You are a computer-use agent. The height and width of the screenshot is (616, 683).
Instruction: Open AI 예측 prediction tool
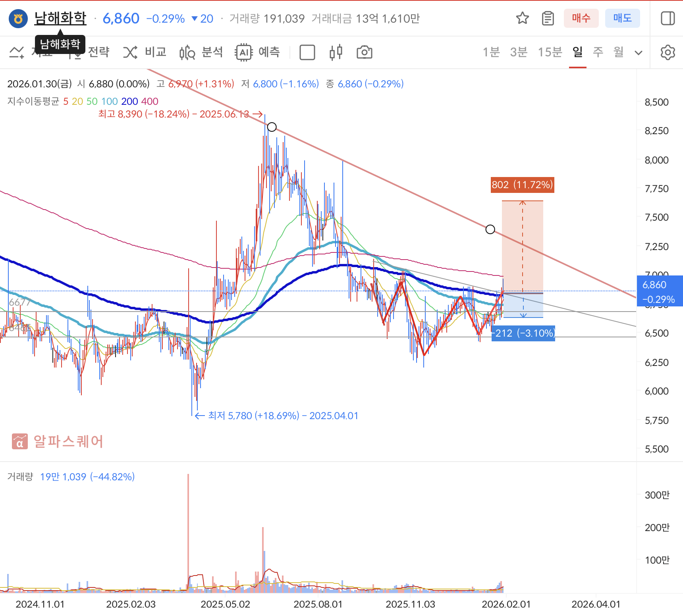pyautogui.click(x=258, y=52)
